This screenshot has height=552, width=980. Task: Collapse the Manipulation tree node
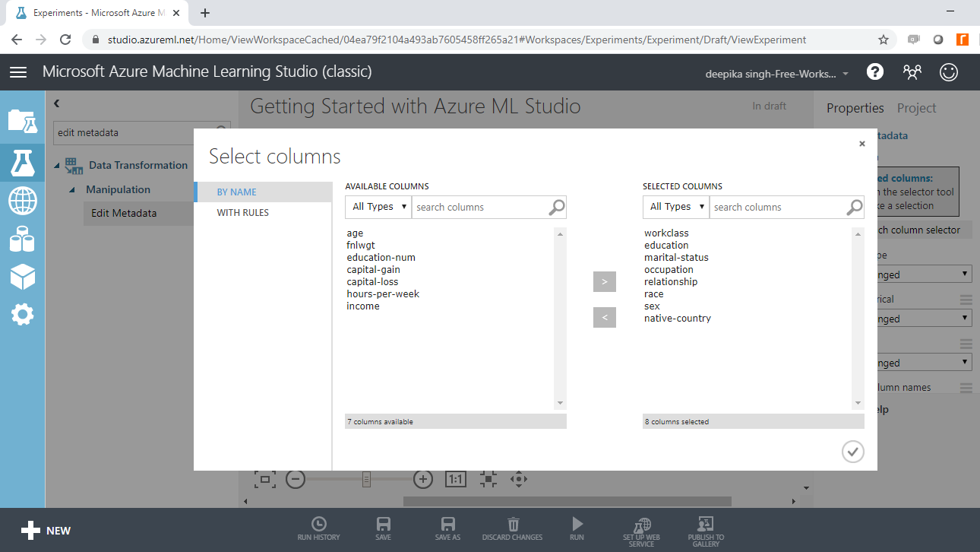[x=72, y=189]
